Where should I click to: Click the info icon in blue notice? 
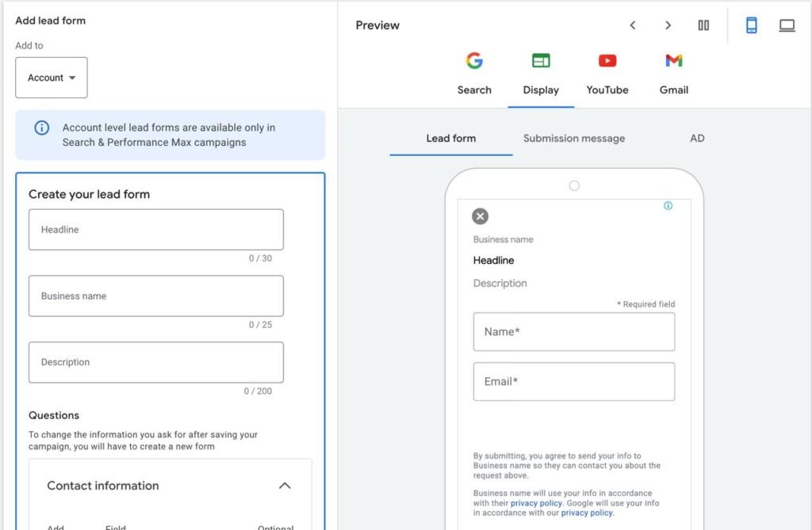coord(42,128)
